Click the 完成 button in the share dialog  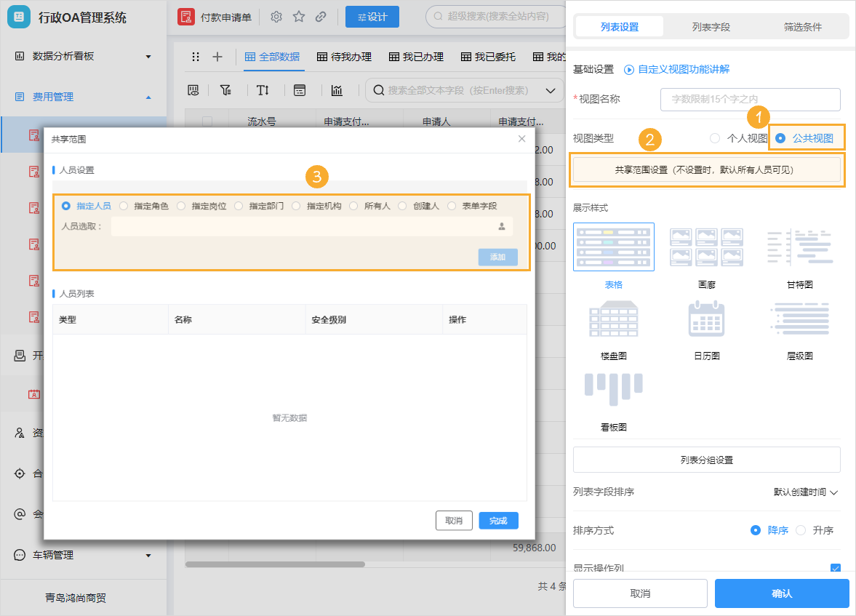click(x=498, y=521)
